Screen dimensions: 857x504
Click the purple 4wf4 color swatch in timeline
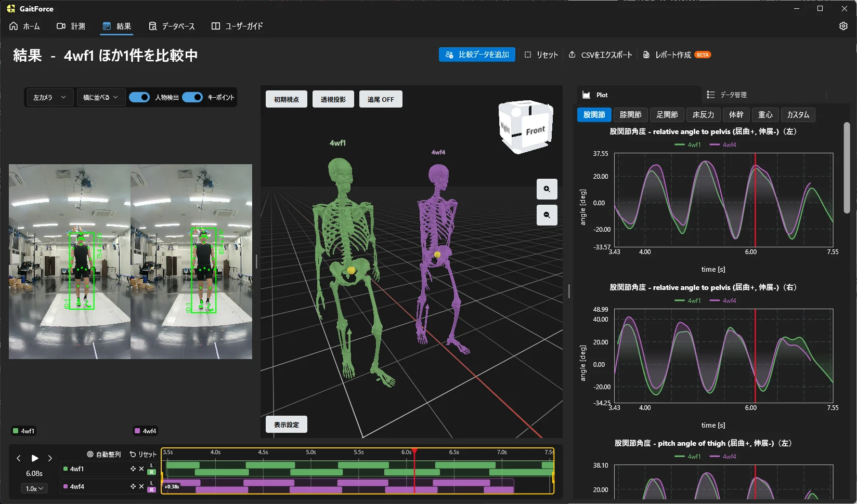(66, 486)
